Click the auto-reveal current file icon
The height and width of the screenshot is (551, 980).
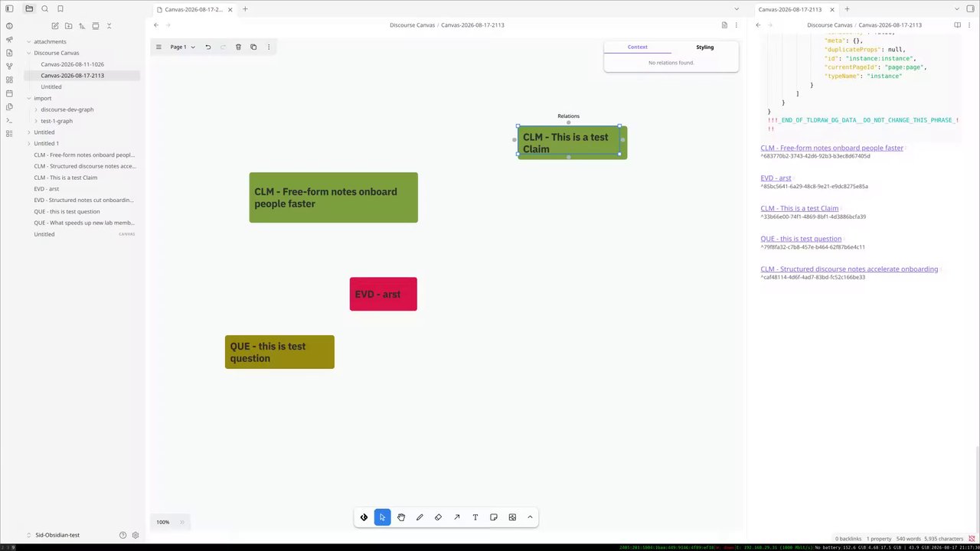(x=95, y=26)
